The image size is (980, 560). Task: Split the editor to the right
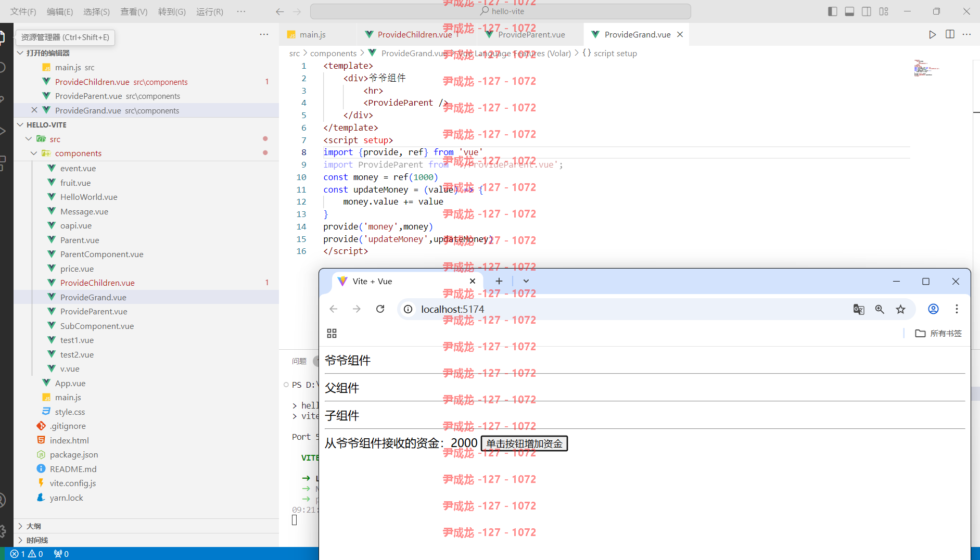coord(950,34)
